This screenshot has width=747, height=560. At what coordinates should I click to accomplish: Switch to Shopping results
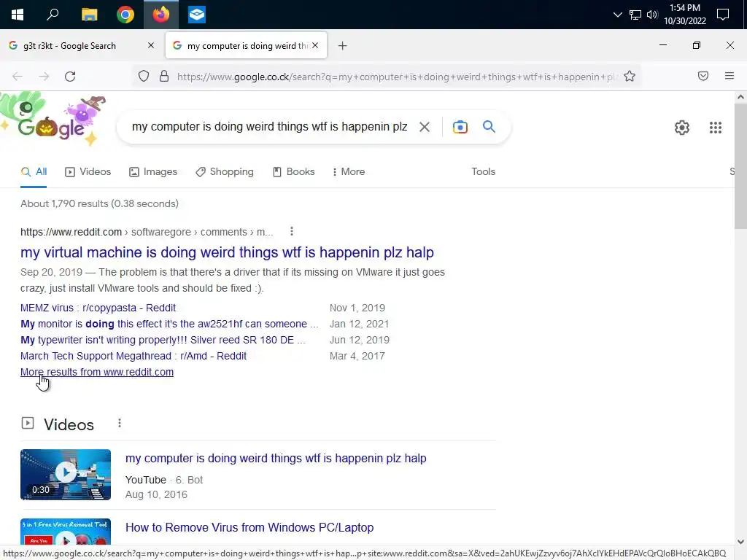point(225,172)
